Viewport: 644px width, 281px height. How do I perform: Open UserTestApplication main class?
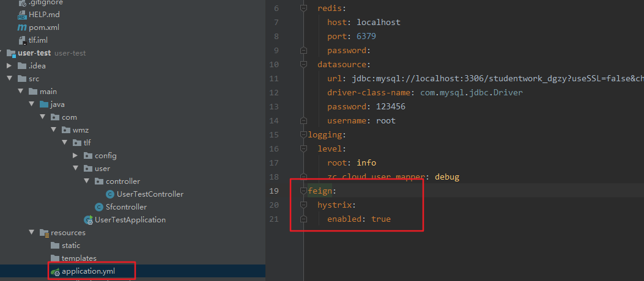(130, 219)
